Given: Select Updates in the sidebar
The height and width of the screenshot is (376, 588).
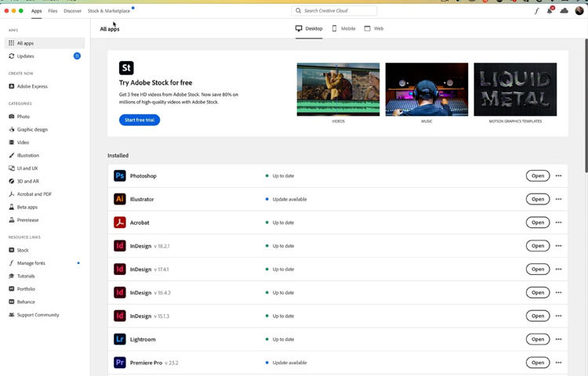Looking at the screenshot, I should [x=25, y=56].
